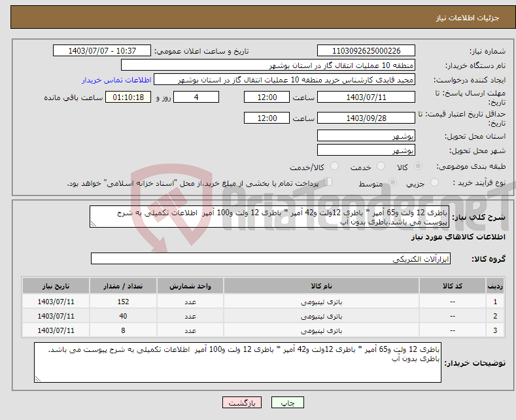The image size is (516, 420).
Task: Choose the متوسط purchase type radio
Action: (392, 183)
